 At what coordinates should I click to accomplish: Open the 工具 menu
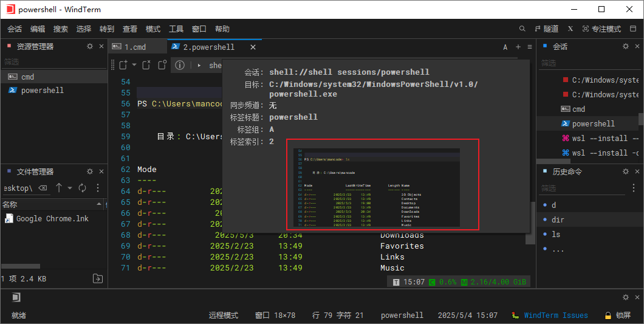176,29
